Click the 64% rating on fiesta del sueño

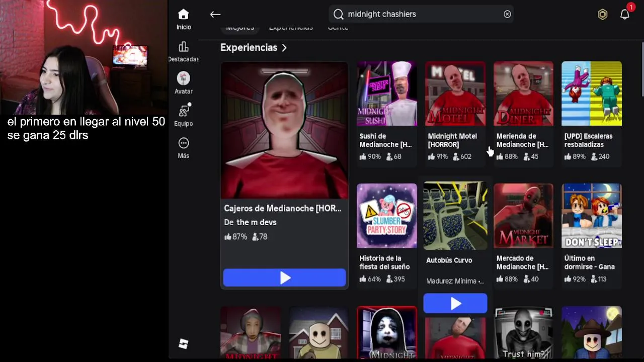tap(370, 279)
